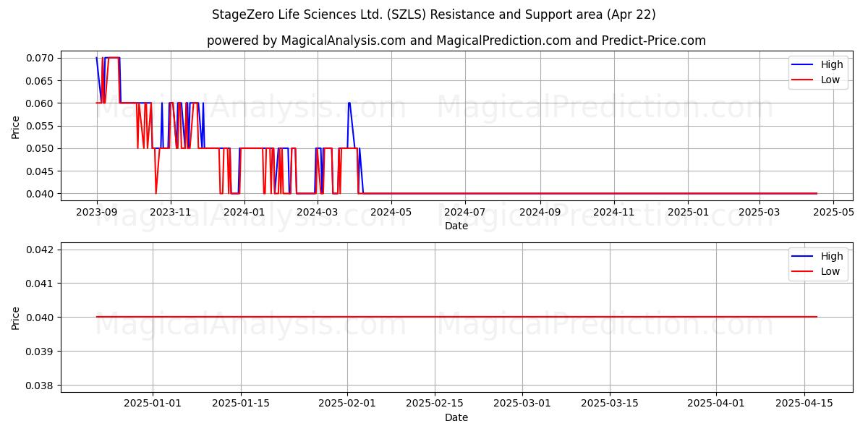Click the '0.042' price tick label

(41, 250)
